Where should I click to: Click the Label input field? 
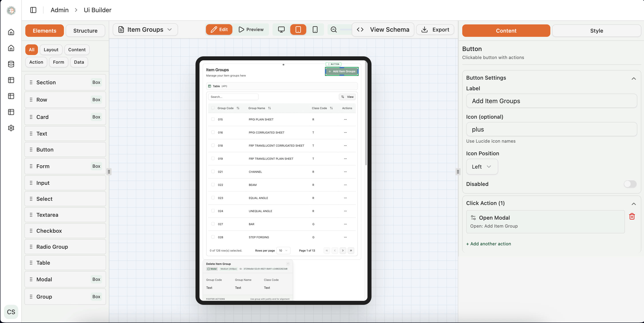(551, 101)
